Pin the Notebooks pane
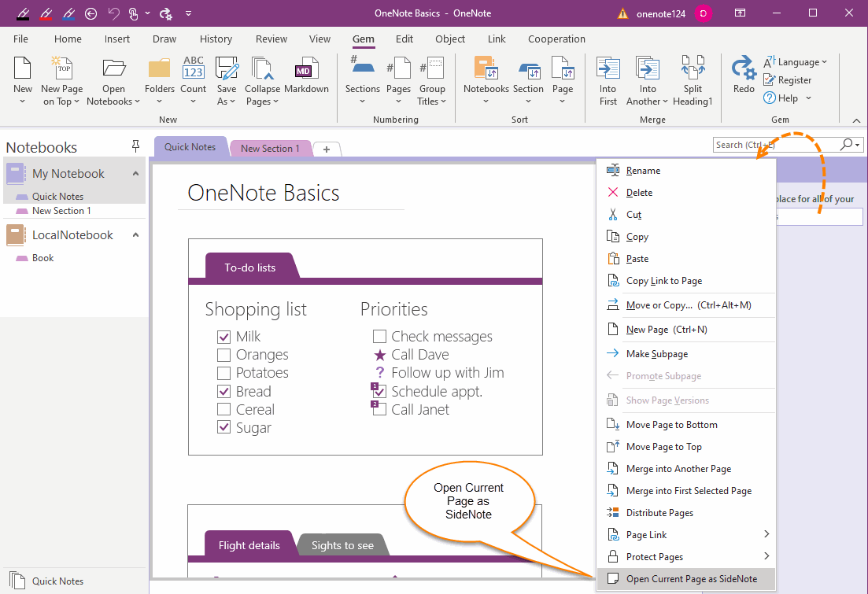 click(135, 146)
